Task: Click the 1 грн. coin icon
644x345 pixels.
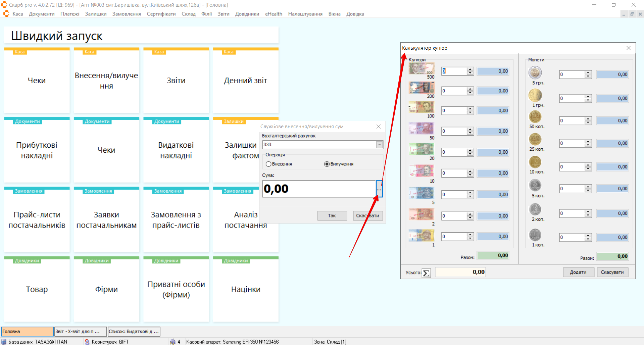Action: click(x=535, y=95)
